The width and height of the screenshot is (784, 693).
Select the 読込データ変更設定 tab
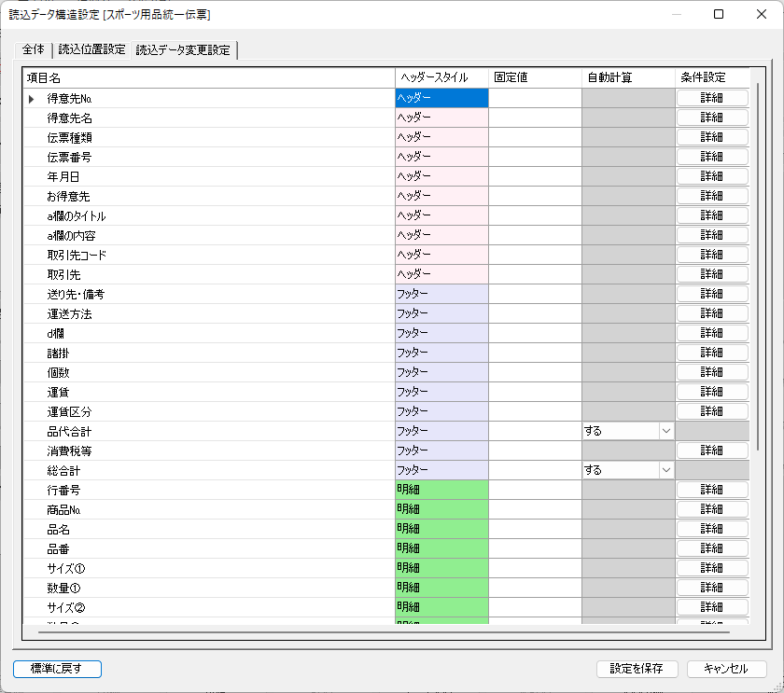(x=183, y=50)
